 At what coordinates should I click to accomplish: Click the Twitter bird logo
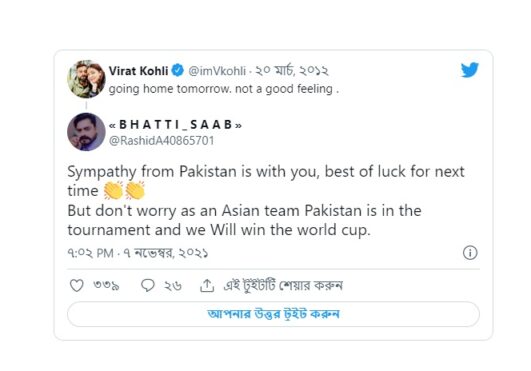pyautogui.click(x=470, y=70)
